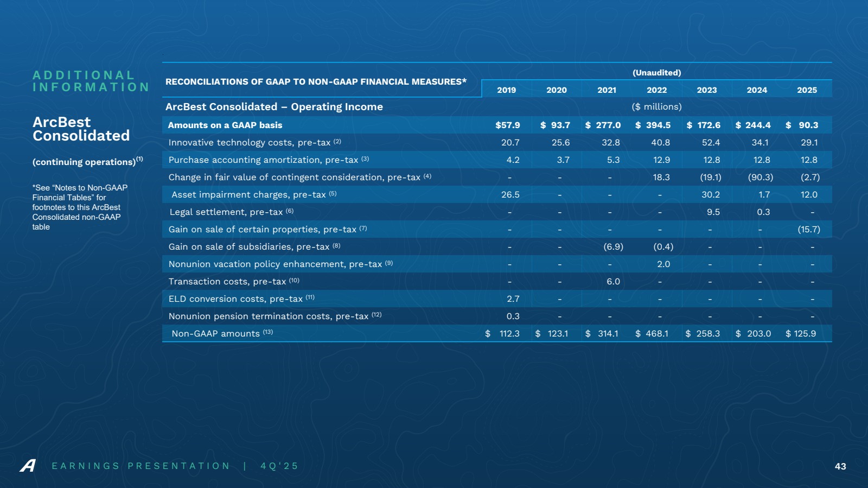The image size is (868, 488).
Task: Click Non-GAAP amount "$ 203.0" for 2024
Action: 753,334
